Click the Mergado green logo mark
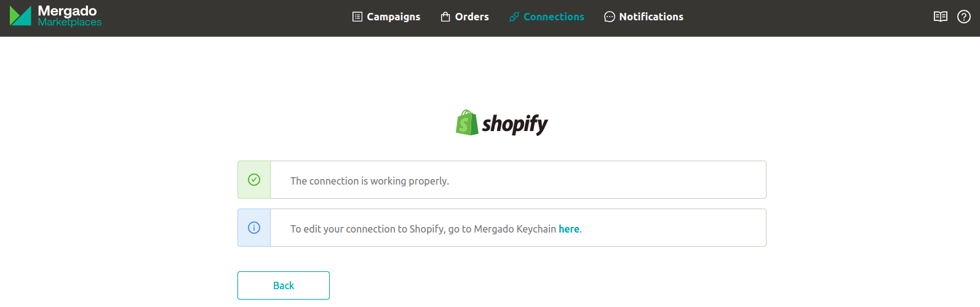The image size is (980, 307). pyautogui.click(x=20, y=16)
